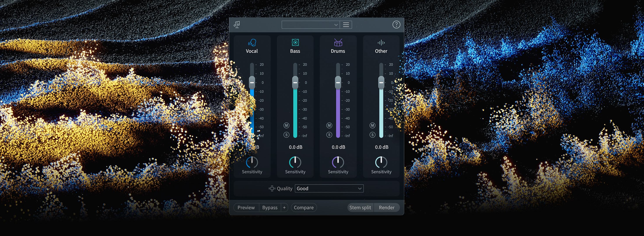The width and height of the screenshot is (644, 236).
Task: Click the Bass stem label
Action: [295, 51]
